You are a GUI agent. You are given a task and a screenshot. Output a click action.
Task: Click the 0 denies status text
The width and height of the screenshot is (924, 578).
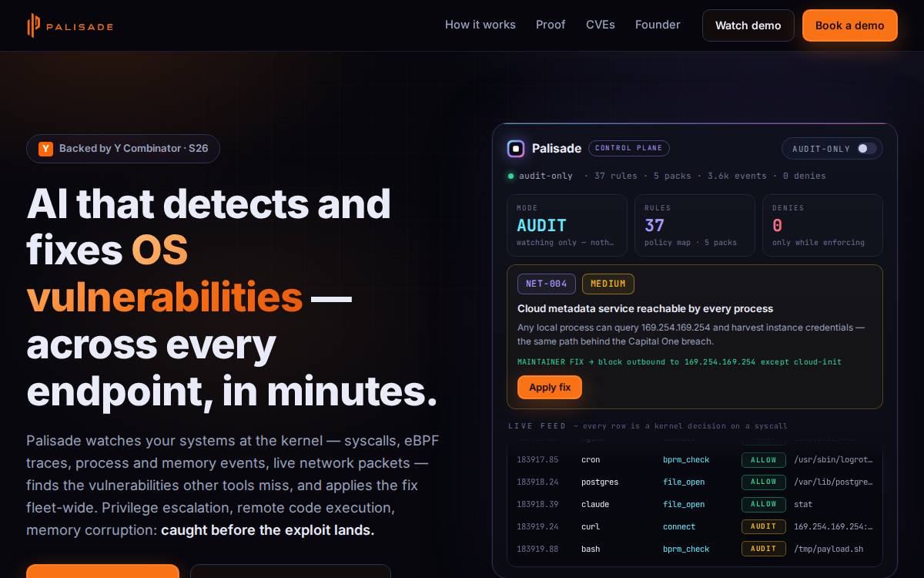[805, 176]
